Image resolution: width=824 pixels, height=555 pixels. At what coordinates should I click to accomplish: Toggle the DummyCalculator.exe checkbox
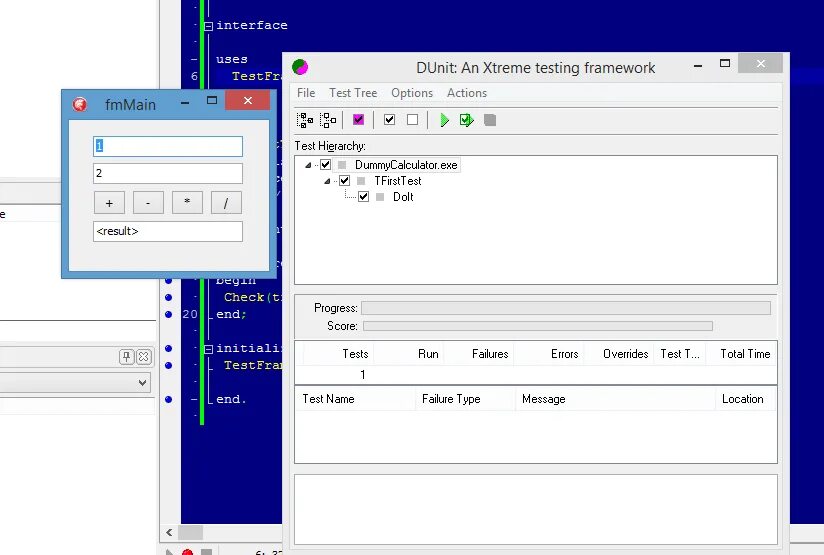(x=325, y=165)
